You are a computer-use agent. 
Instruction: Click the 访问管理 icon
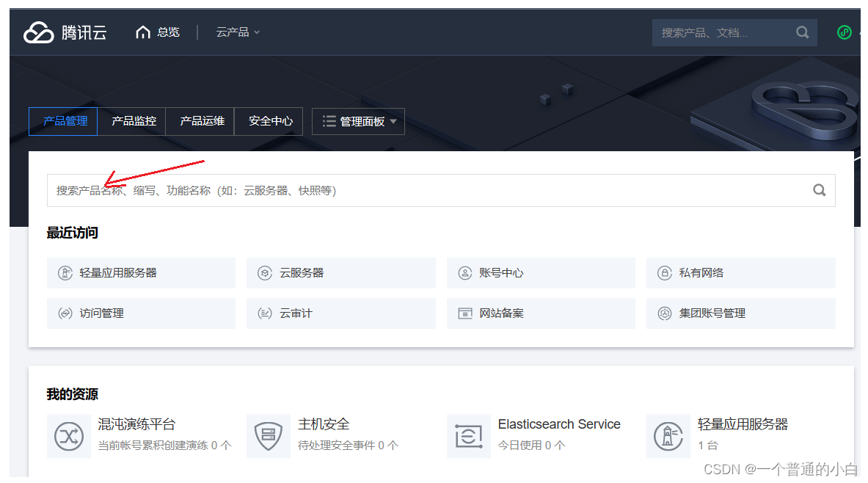click(x=65, y=313)
